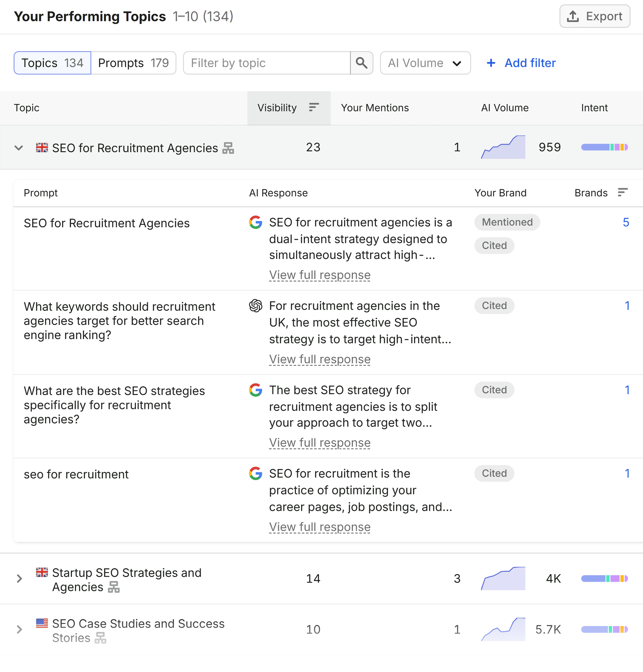Click the Visibility sort icon
The height and width of the screenshot is (672, 643).
coord(314,107)
